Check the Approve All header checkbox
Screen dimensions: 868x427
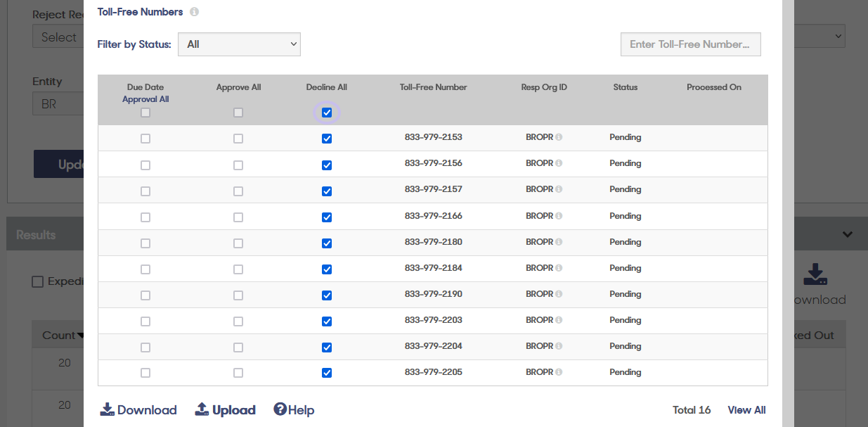pyautogui.click(x=238, y=112)
